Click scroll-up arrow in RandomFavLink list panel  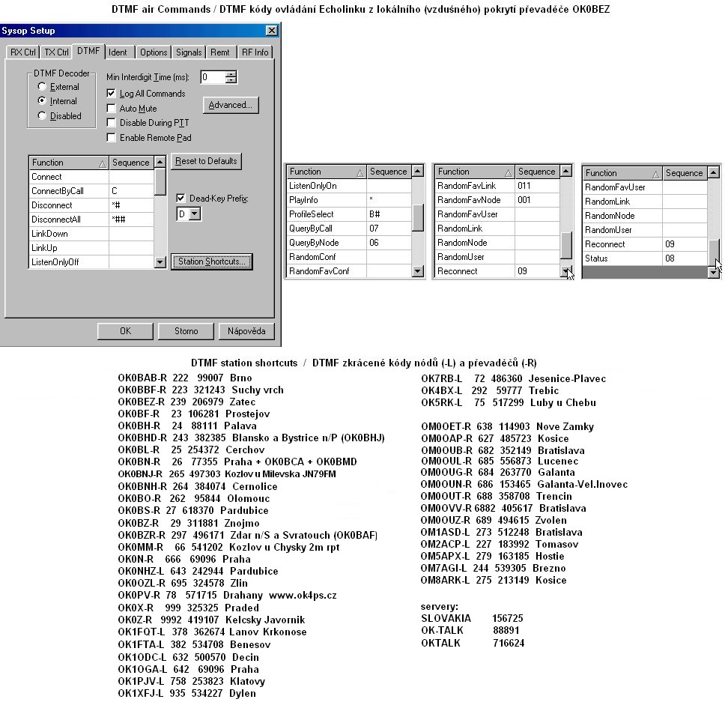tap(566, 171)
